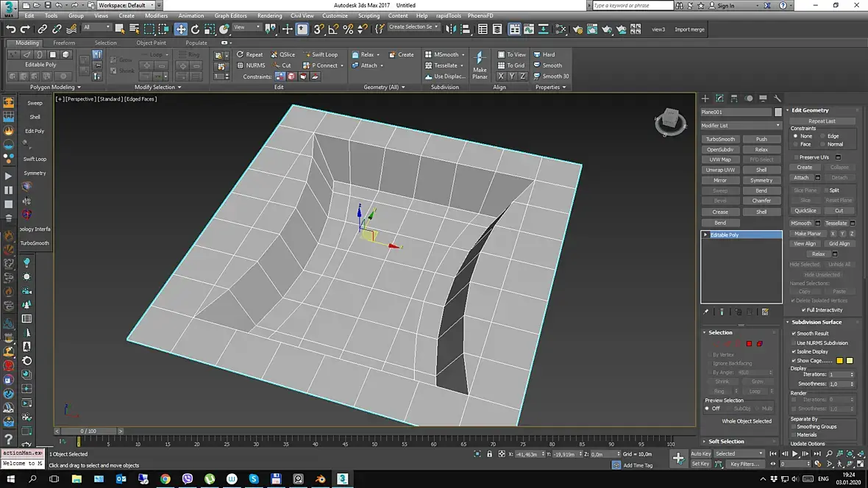This screenshot has height=488, width=868.
Task: Switch to the Freeform ribbon tab
Action: (64, 43)
